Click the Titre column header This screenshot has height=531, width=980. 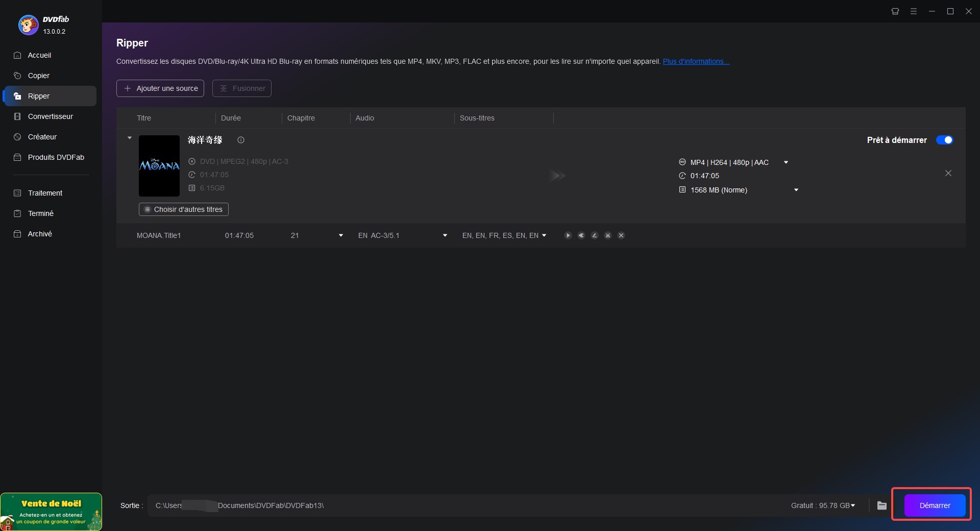coord(144,118)
